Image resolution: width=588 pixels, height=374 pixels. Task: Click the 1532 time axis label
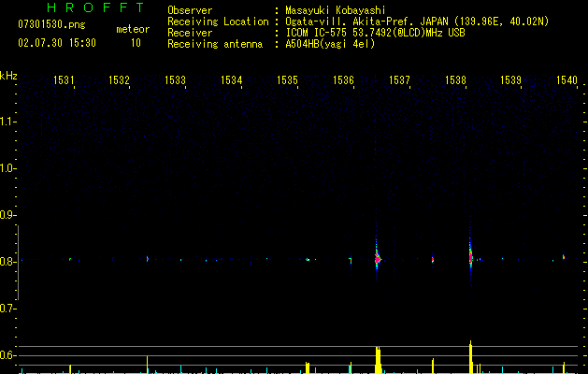coord(120,79)
